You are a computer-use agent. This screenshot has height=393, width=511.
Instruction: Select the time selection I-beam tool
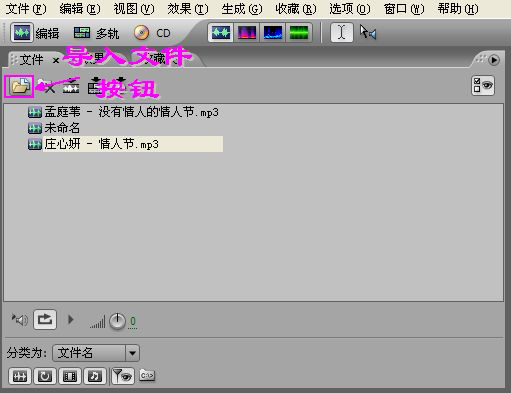pyautogui.click(x=342, y=33)
